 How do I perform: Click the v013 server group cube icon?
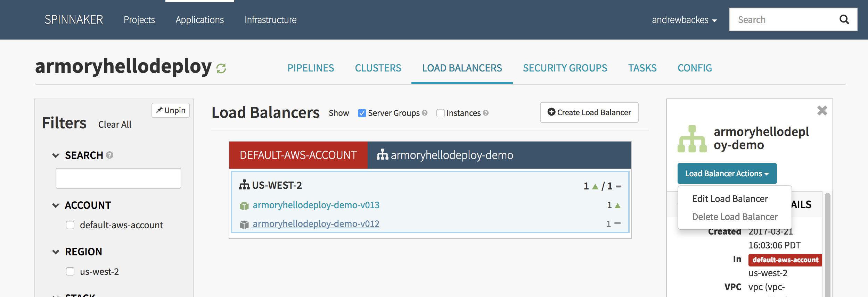pos(244,206)
